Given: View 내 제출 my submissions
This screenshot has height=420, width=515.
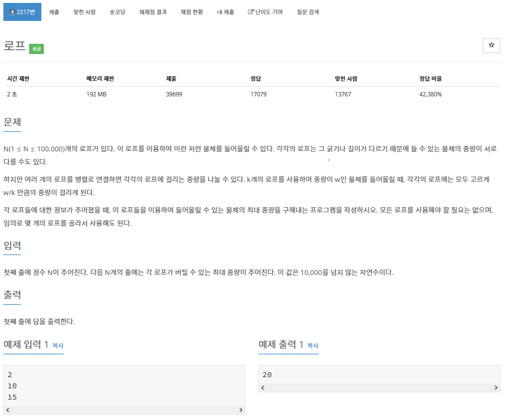Looking at the screenshot, I should pos(225,12).
